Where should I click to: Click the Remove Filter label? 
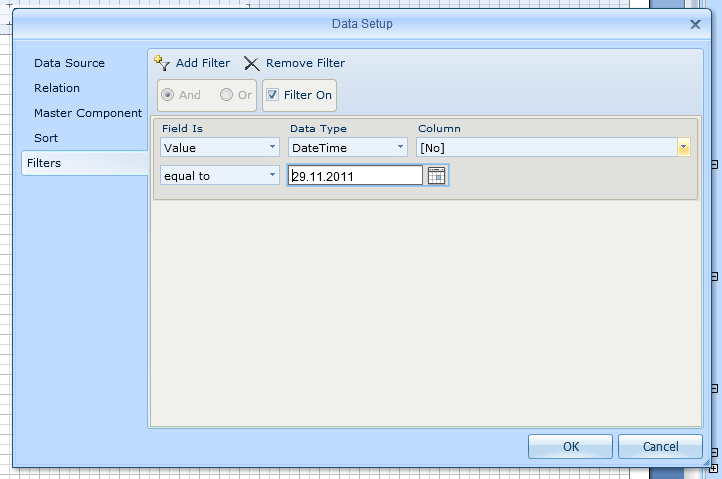(305, 63)
